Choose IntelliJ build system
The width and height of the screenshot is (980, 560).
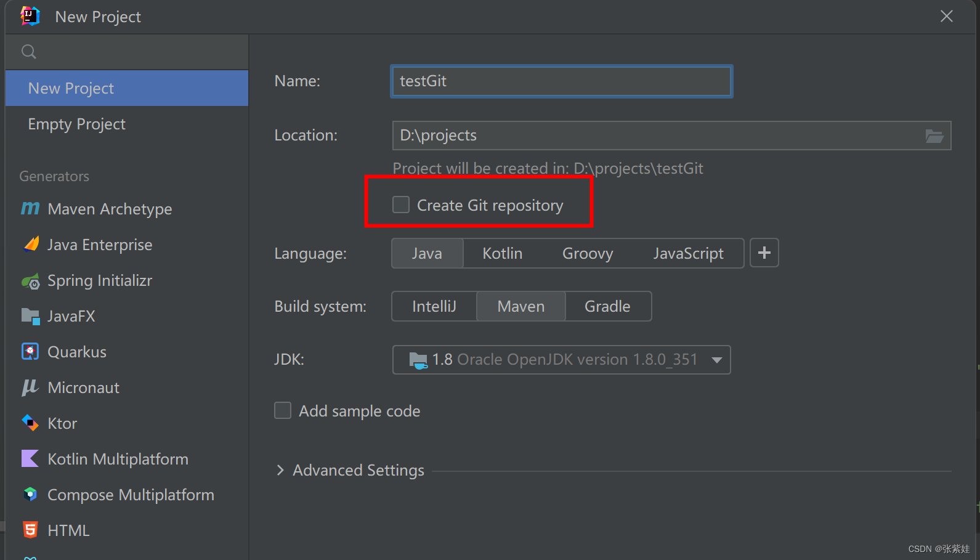pos(434,306)
